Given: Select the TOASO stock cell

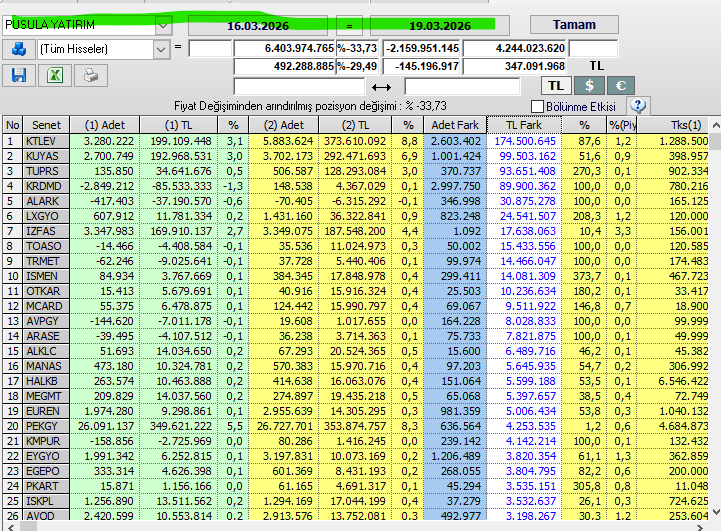Looking at the screenshot, I should (x=46, y=246).
